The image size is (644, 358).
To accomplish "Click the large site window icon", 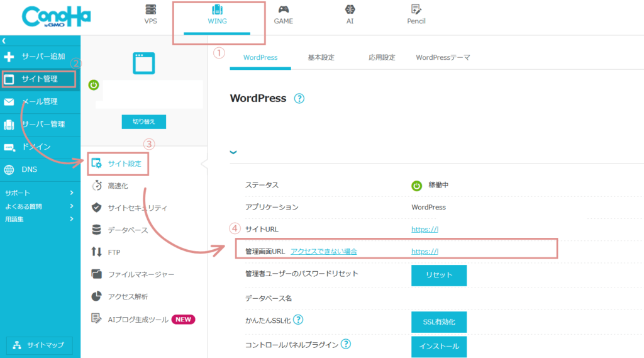I will 144,64.
